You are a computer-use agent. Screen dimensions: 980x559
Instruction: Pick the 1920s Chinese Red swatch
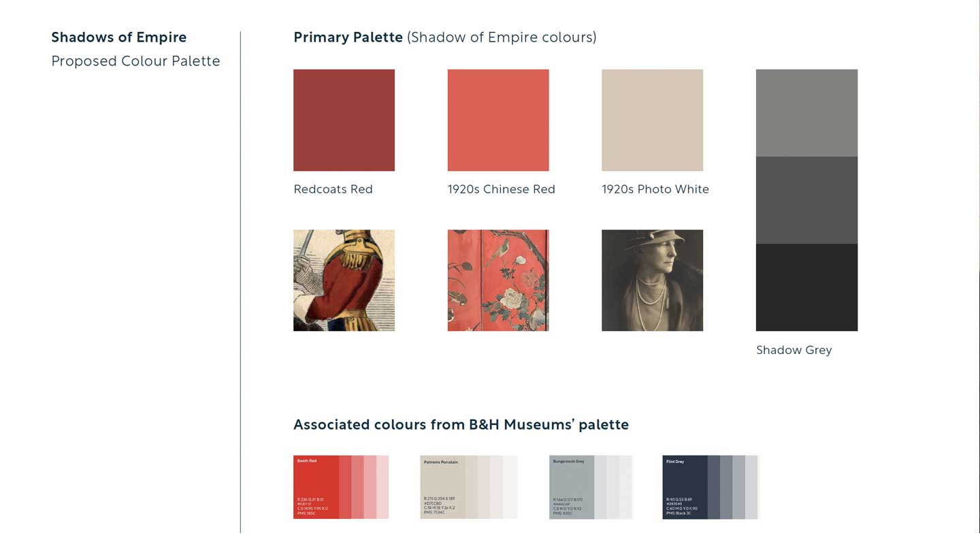point(498,120)
